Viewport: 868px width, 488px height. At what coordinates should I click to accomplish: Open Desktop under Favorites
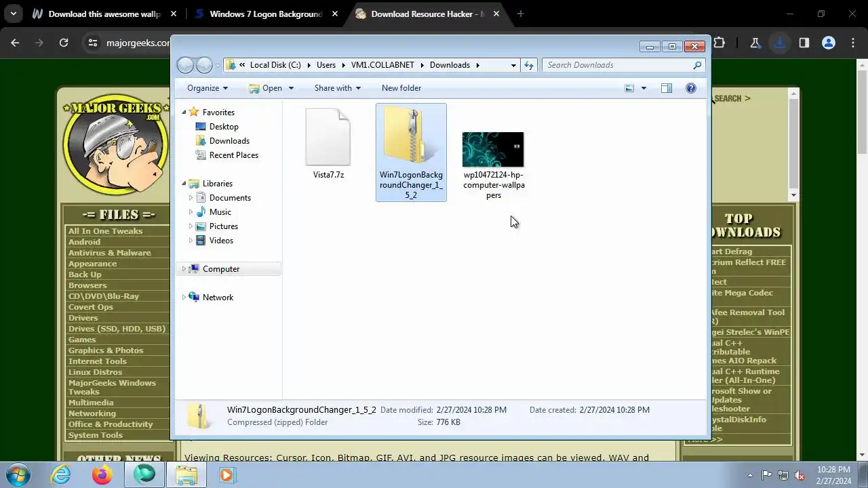coord(224,127)
